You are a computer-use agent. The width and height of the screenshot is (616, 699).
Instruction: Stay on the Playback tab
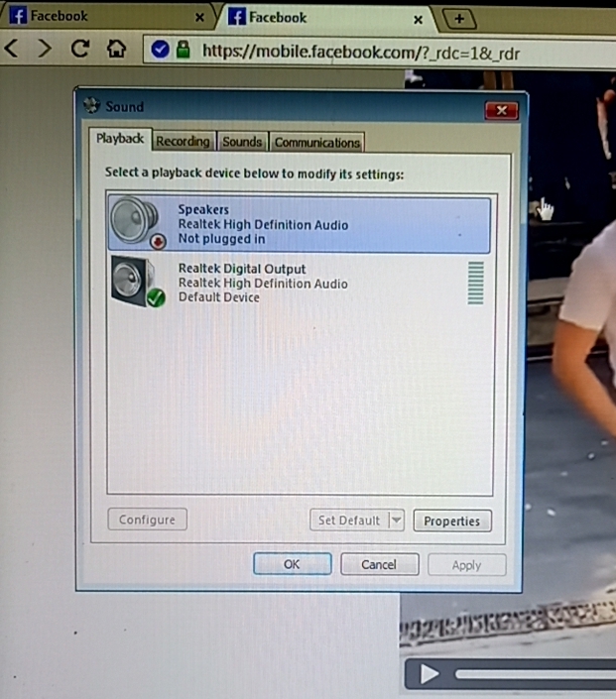tap(120, 139)
